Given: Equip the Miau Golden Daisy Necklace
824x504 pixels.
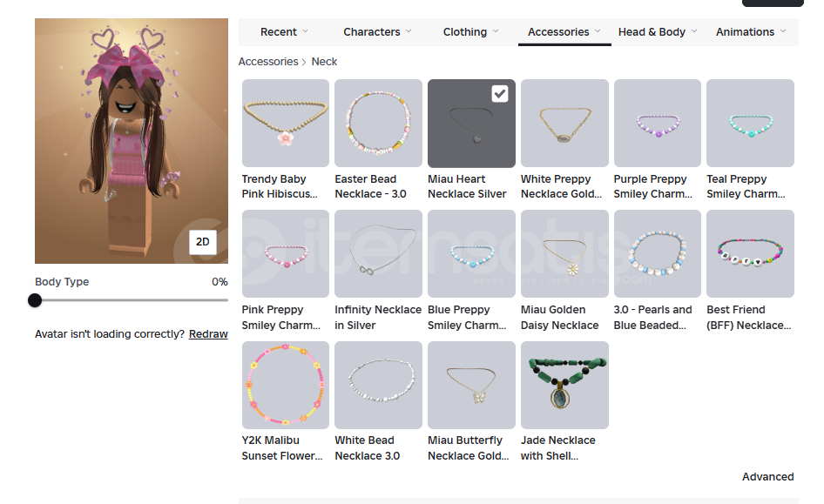Looking at the screenshot, I should click(x=564, y=254).
